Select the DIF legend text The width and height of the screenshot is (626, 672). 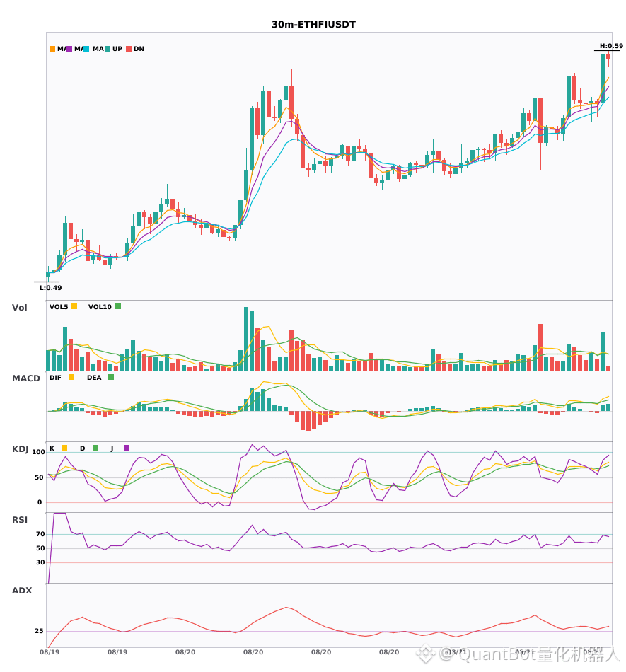tap(55, 378)
